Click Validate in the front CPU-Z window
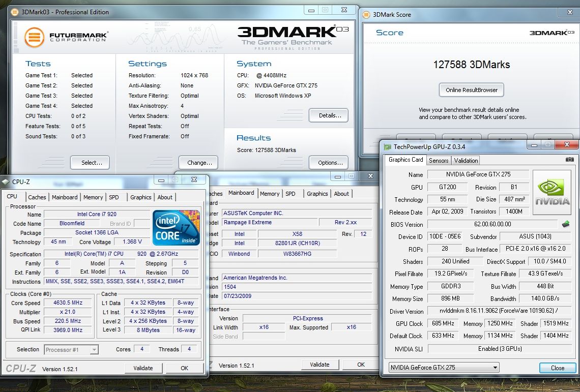This screenshot has height=392, width=580. (143, 368)
